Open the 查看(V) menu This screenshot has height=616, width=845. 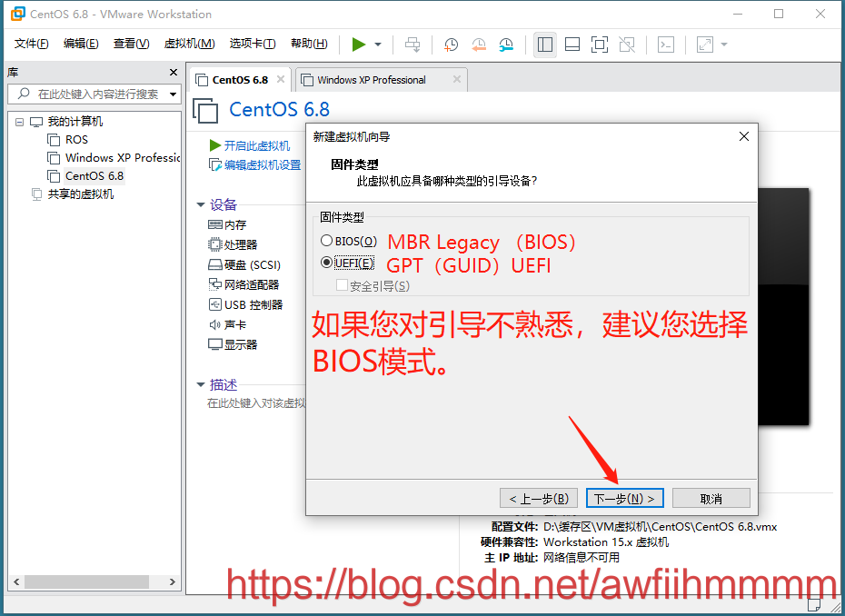point(131,44)
